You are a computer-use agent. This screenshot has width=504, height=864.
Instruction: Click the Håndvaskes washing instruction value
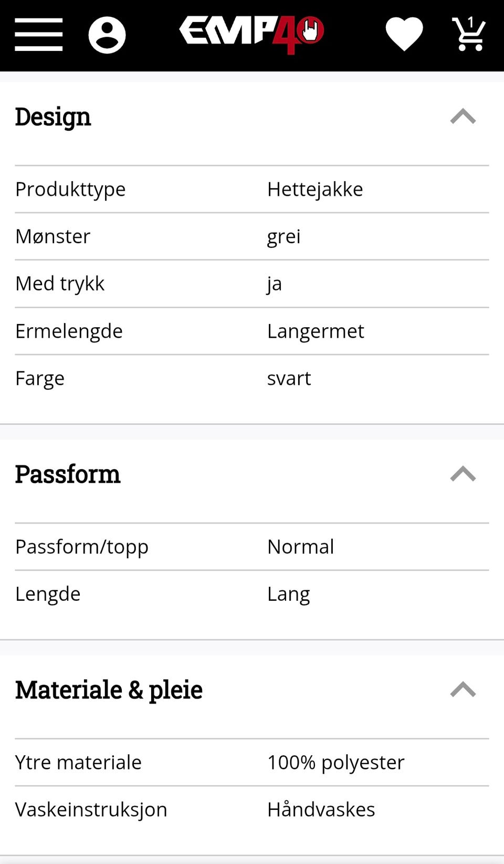pyautogui.click(x=321, y=809)
